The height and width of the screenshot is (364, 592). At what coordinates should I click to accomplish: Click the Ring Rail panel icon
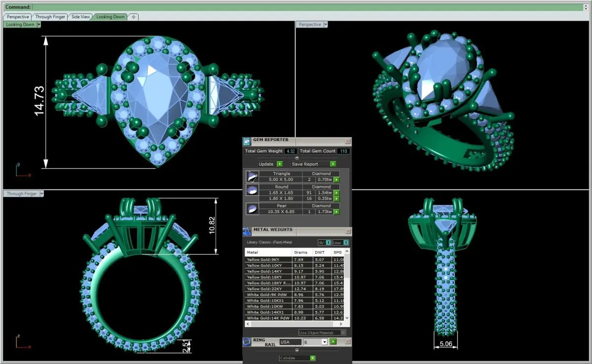pos(247,342)
